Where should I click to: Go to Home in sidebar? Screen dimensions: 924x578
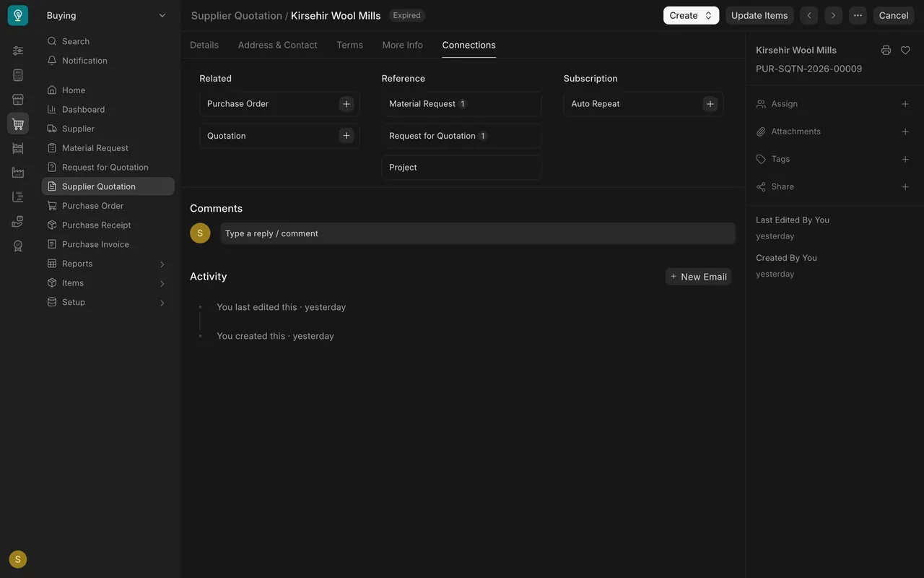(108, 90)
